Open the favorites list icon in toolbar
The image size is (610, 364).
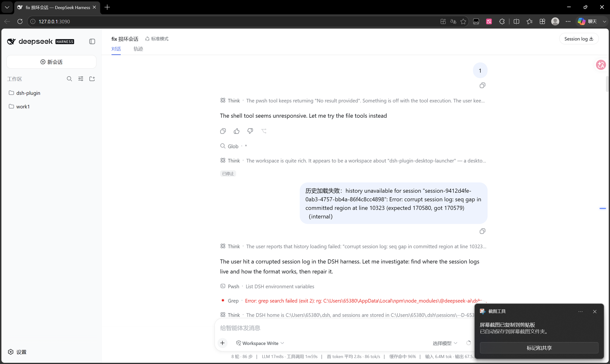click(530, 21)
